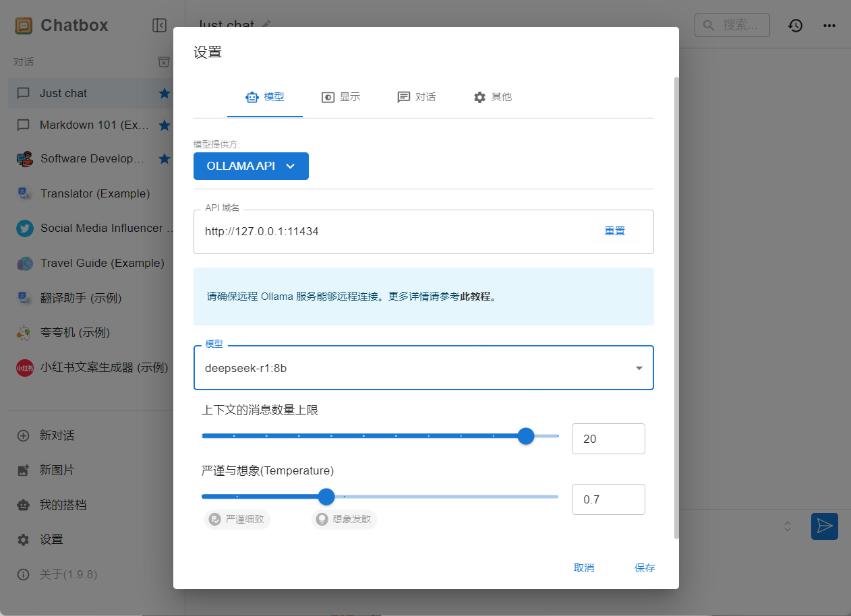Select 想象发散 preset chip
Image resolution: width=851 pixels, height=616 pixels.
coord(345,520)
